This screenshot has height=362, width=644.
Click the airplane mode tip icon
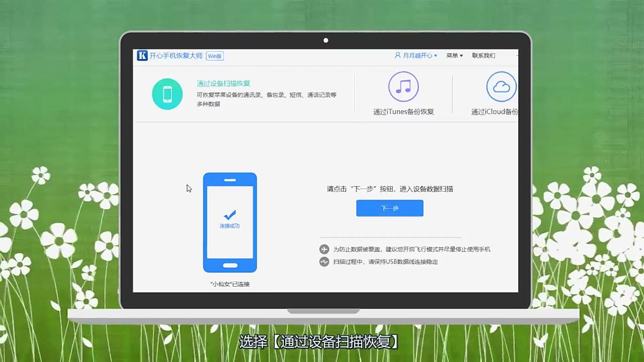point(324,249)
